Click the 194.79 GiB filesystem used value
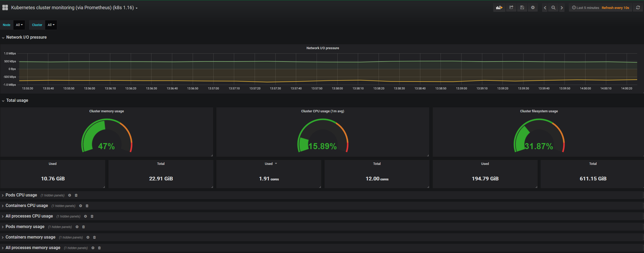644x253 pixels. [x=485, y=179]
